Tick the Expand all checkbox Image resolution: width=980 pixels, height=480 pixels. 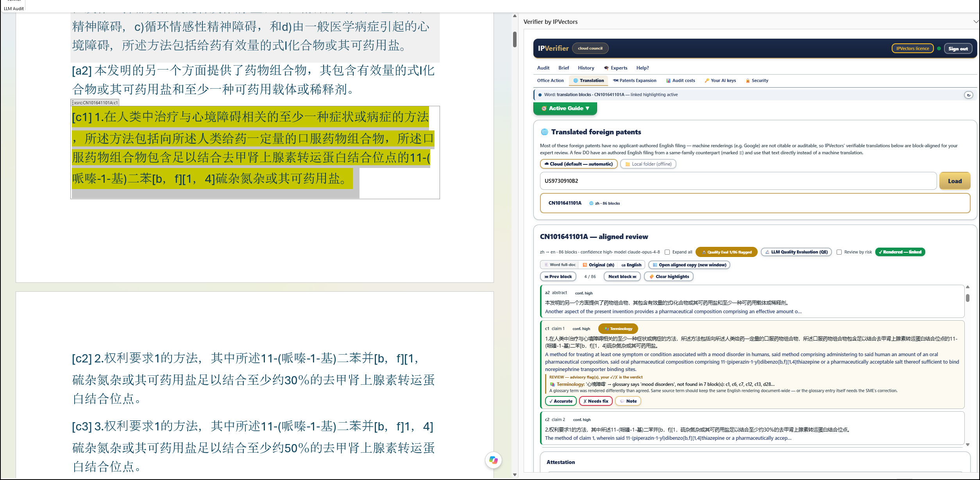point(667,252)
